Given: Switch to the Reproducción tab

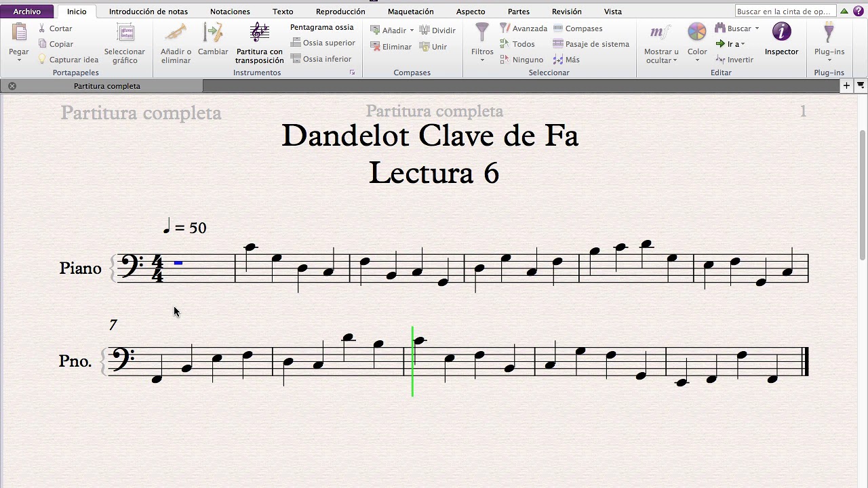Looking at the screenshot, I should pos(340,12).
